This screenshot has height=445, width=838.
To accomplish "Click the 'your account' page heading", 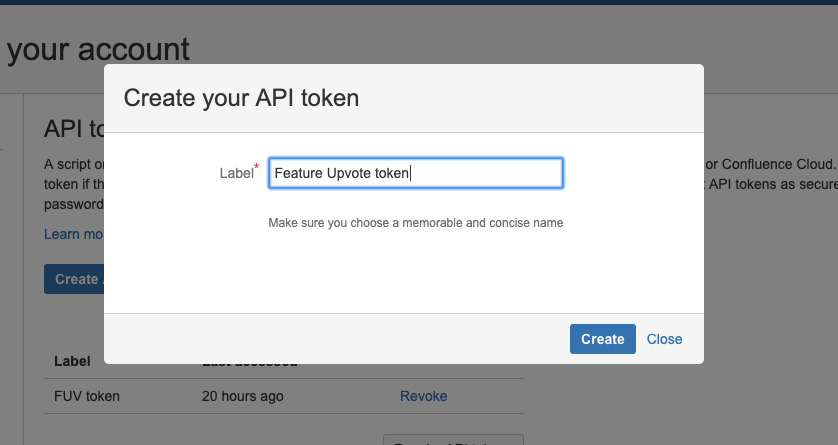I will point(98,50).
